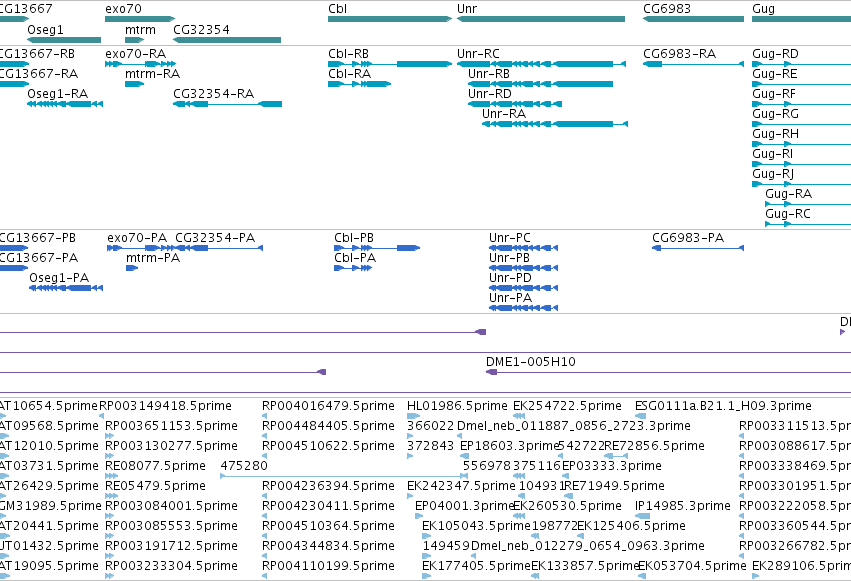
Task: Select transcript CG6983-RA
Action: coord(693,64)
